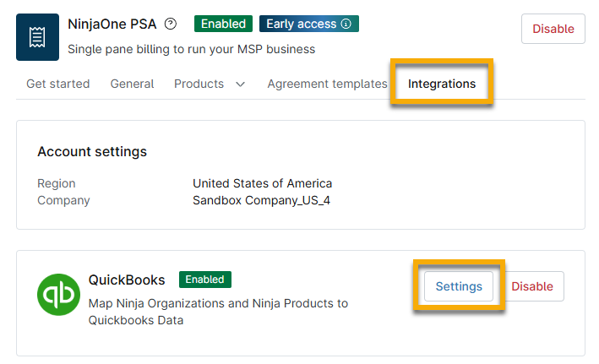Click the QuickBooks heading text
The width and height of the screenshot is (599, 364).
pos(127,280)
